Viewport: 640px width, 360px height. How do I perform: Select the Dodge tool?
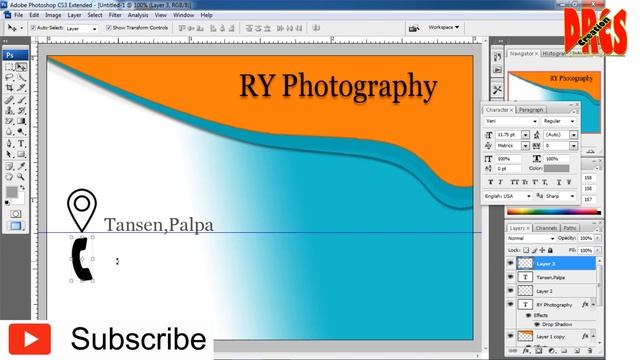21,131
